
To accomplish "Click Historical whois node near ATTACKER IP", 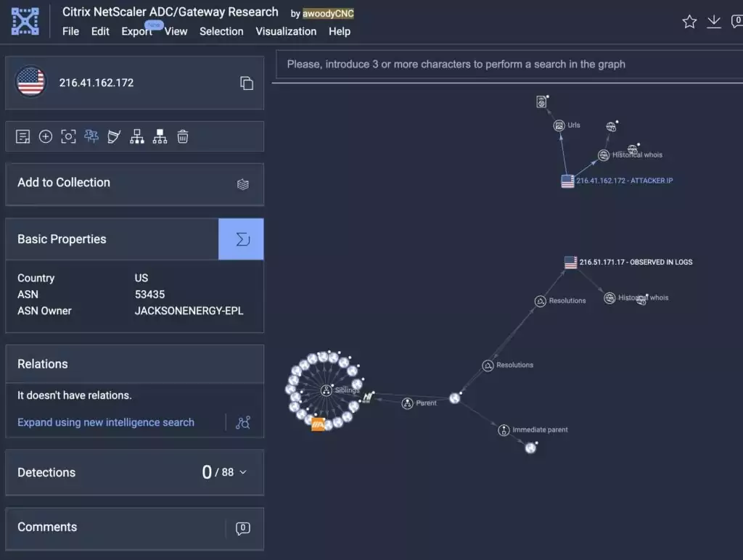I will point(603,155).
